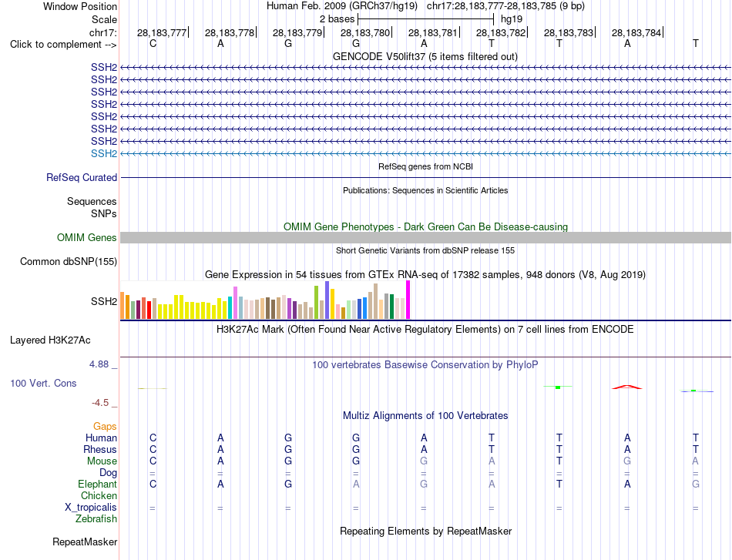The width and height of the screenshot is (732, 560).
Task: Click the RepeatMasker track label
Action: coord(85,542)
